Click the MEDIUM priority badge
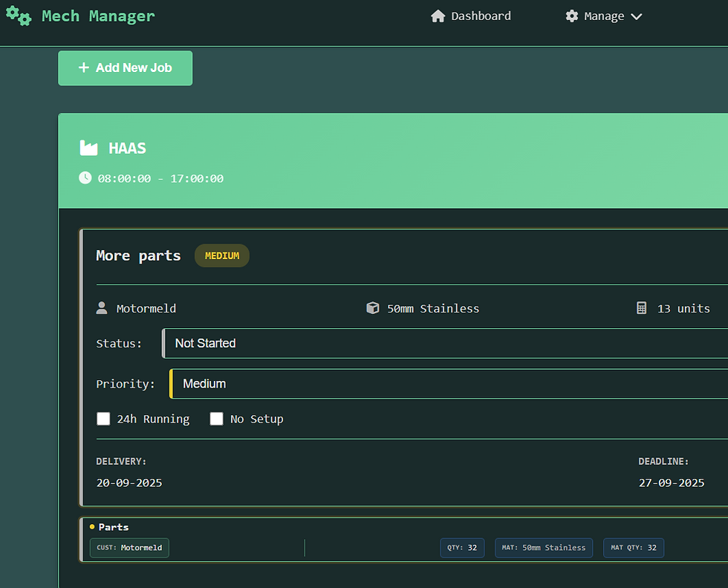 222,255
